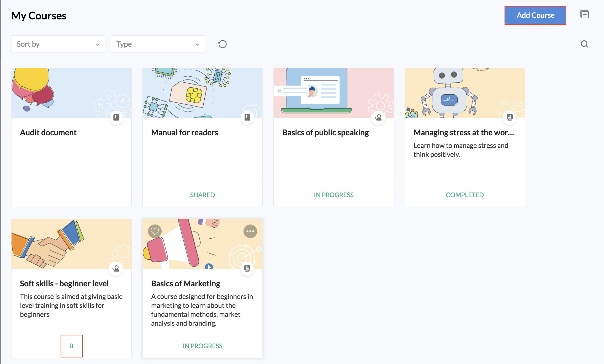Click the add collection icon beside Add Course

(584, 14)
